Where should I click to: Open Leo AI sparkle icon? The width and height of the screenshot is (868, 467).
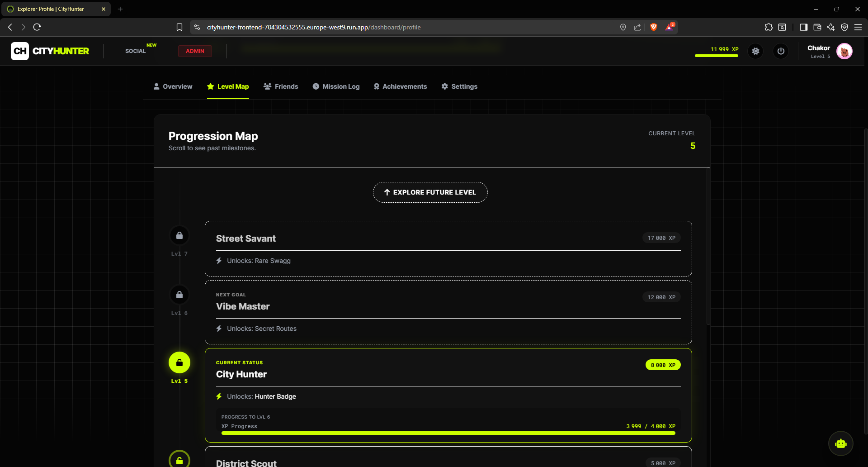[831, 27]
